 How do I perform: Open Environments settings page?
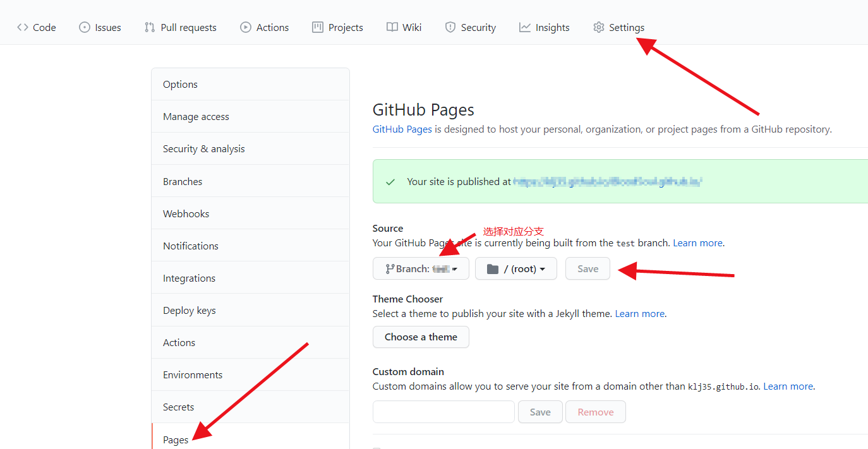250,374
